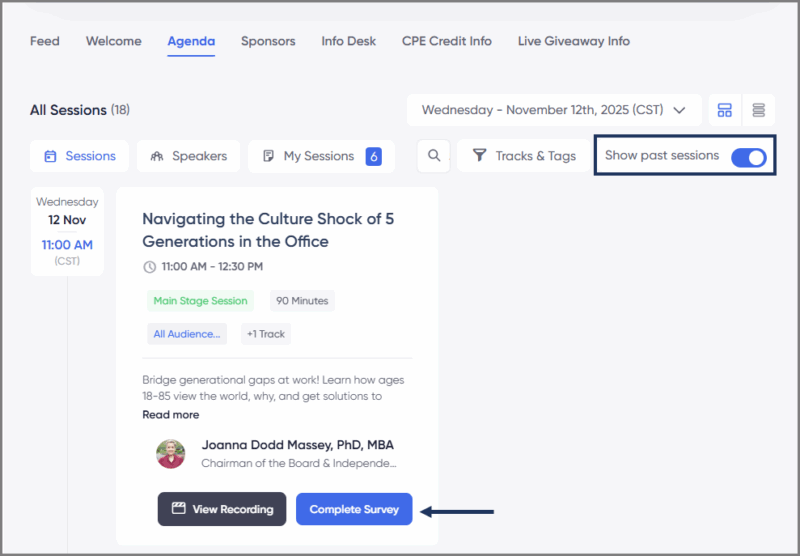Click the Main Stage Session tag
Viewport: 800px width, 556px height.
[200, 301]
